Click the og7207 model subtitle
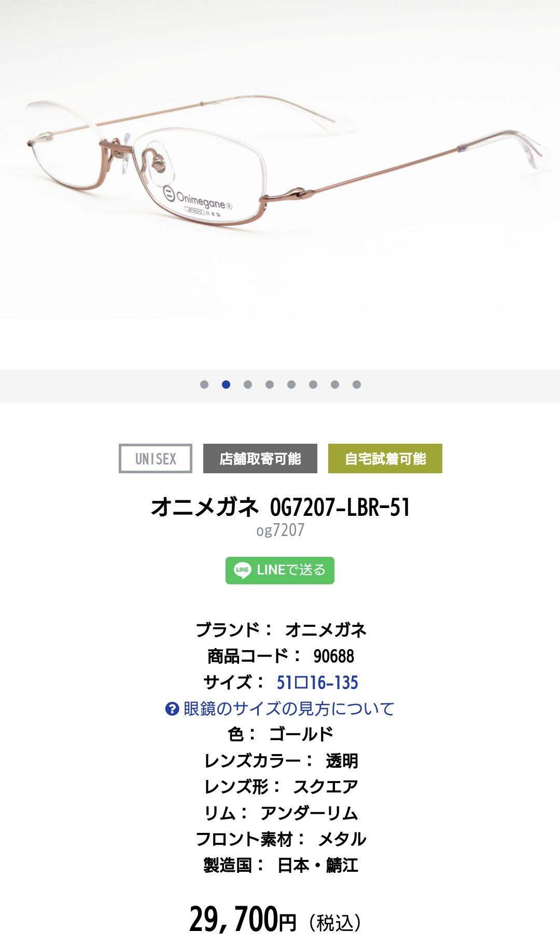This screenshot has height=945, width=560. (281, 530)
